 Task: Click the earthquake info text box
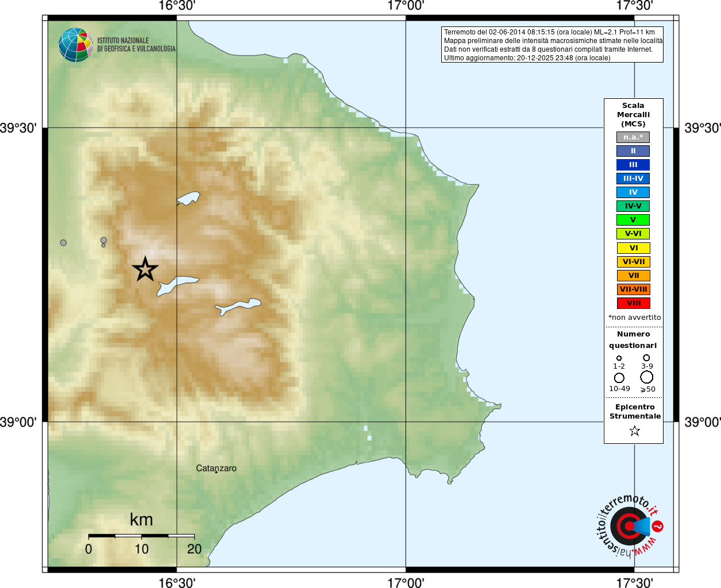[552, 44]
